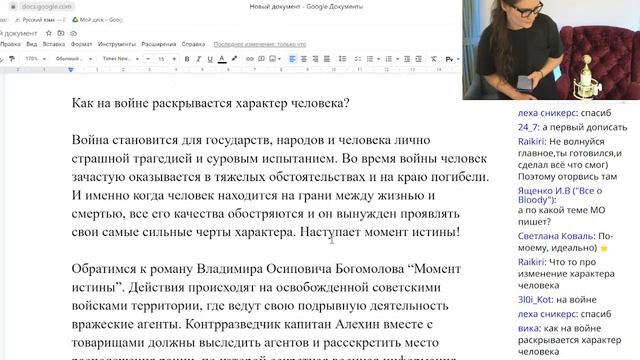Open line and paragraph spacing
Image resolution: width=640 pixels, height=360 pixels.
coord(342,59)
